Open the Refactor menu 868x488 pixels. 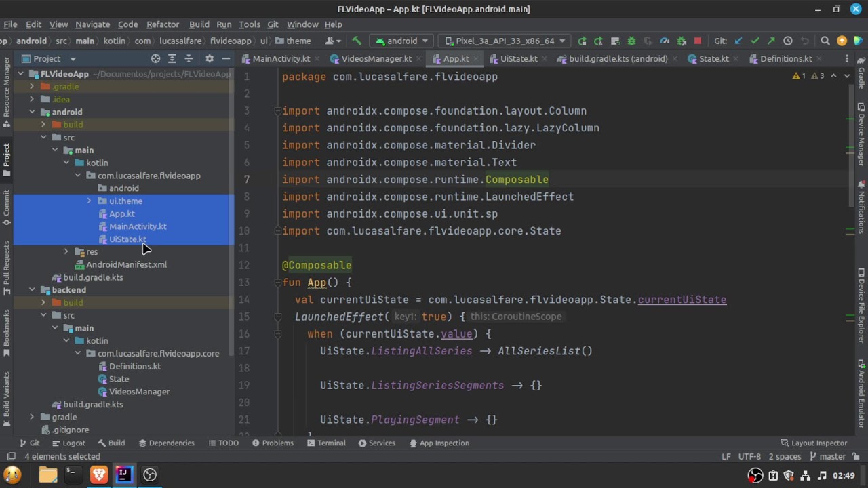[163, 24]
